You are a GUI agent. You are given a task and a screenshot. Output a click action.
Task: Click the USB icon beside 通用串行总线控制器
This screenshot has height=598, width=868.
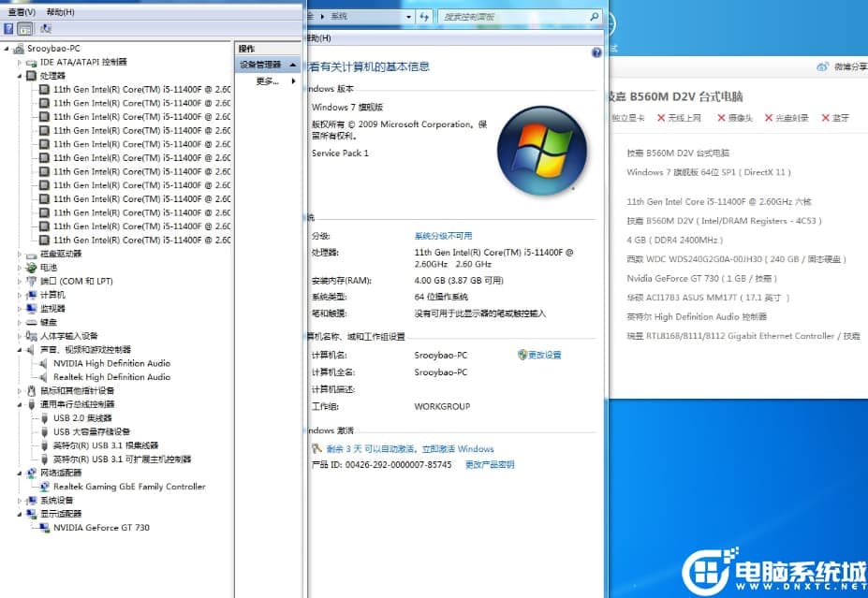click(32, 404)
